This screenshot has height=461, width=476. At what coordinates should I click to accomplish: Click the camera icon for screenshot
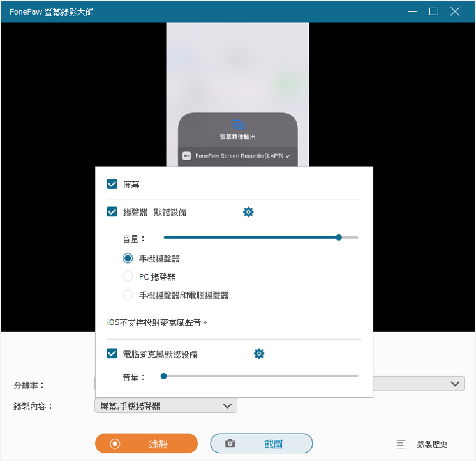(x=230, y=443)
